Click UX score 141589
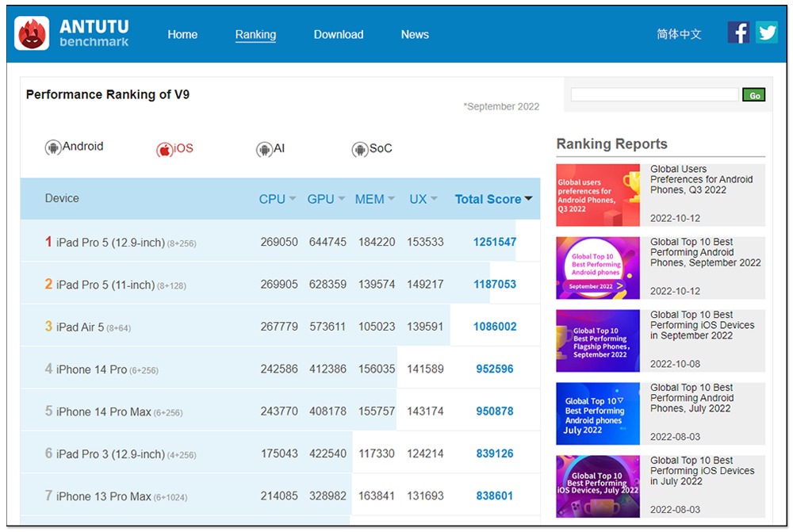The width and height of the screenshot is (793, 532). pos(425,369)
